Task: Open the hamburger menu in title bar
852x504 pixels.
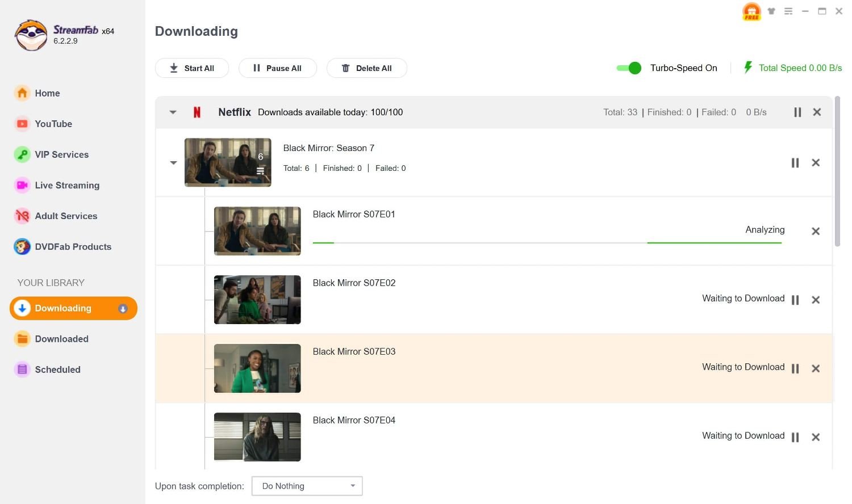Action: 788,11
